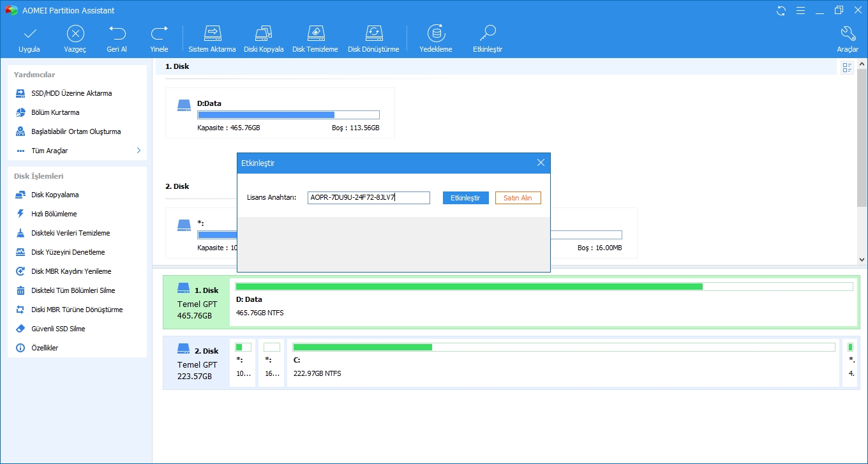This screenshot has height=464, width=868.
Task: Select 2. Disk Temel GPT label
Action: (197, 364)
